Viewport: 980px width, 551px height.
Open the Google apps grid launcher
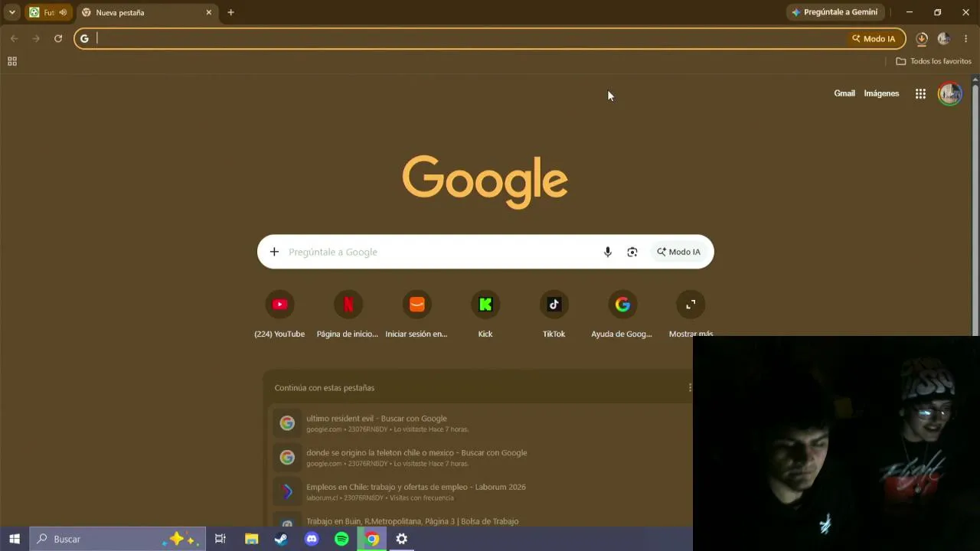pyautogui.click(x=920, y=93)
